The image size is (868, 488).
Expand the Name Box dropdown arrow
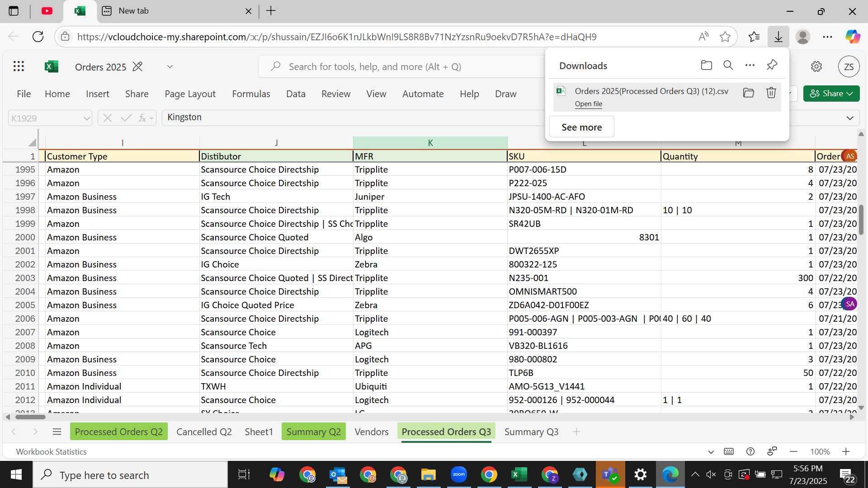pyautogui.click(x=86, y=118)
